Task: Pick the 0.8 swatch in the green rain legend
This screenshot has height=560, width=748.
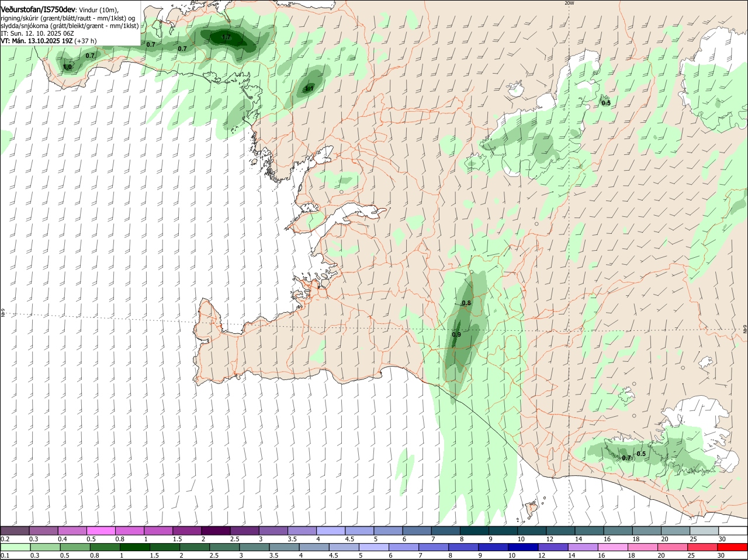Action: [105, 547]
